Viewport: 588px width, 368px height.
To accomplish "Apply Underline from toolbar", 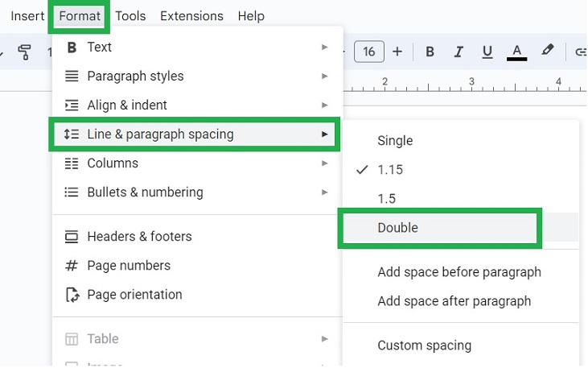I will click(487, 52).
